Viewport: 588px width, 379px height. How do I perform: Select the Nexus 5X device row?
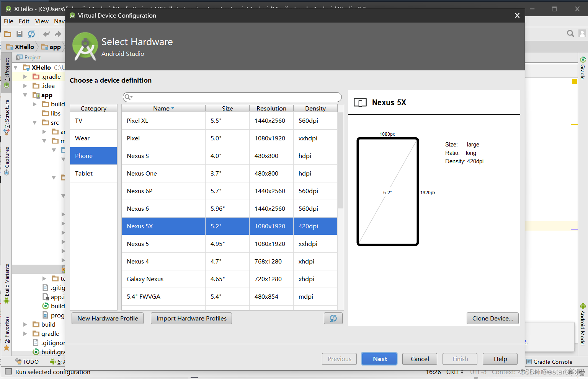pos(229,226)
